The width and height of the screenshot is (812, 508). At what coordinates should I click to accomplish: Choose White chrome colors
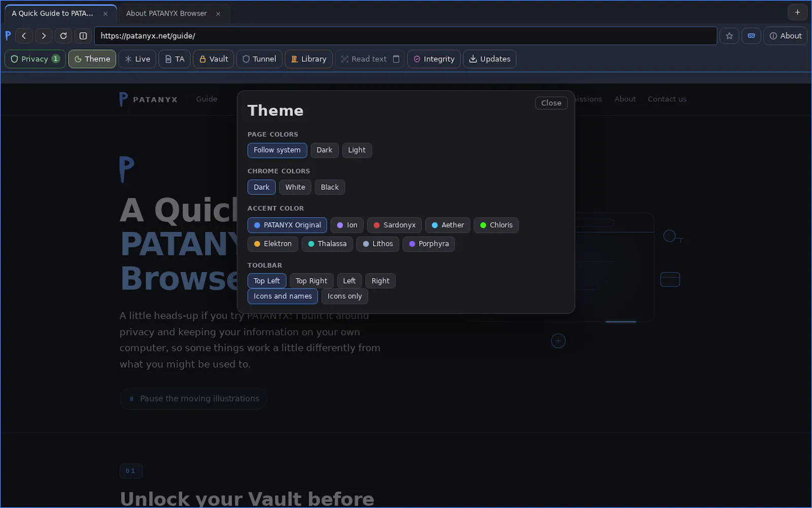[x=295, y=187]
